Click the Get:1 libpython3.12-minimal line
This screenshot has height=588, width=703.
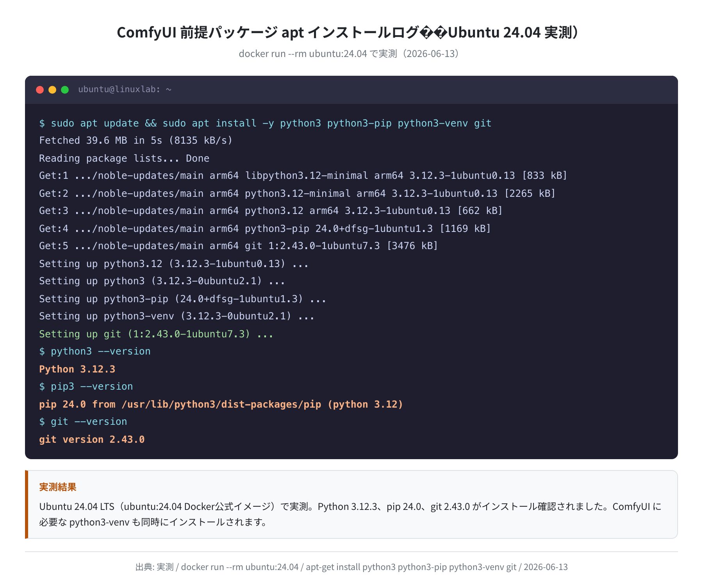[303, 176]
